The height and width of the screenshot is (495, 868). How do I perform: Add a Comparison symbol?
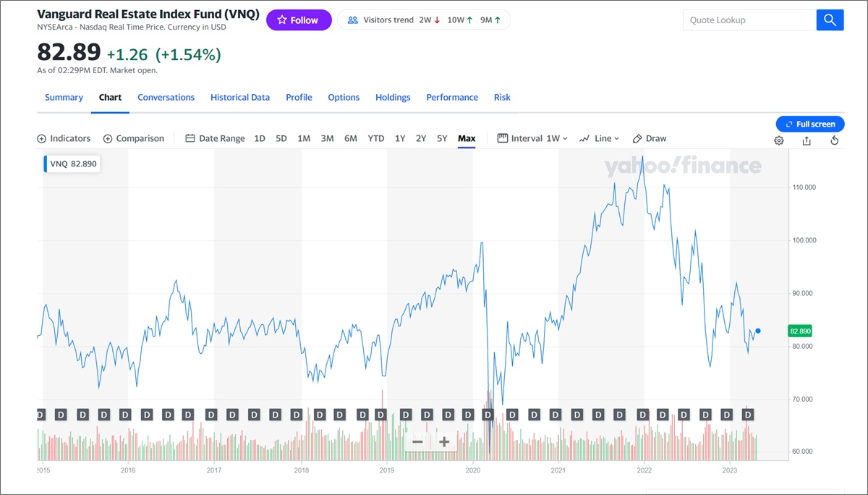(134, 138)
